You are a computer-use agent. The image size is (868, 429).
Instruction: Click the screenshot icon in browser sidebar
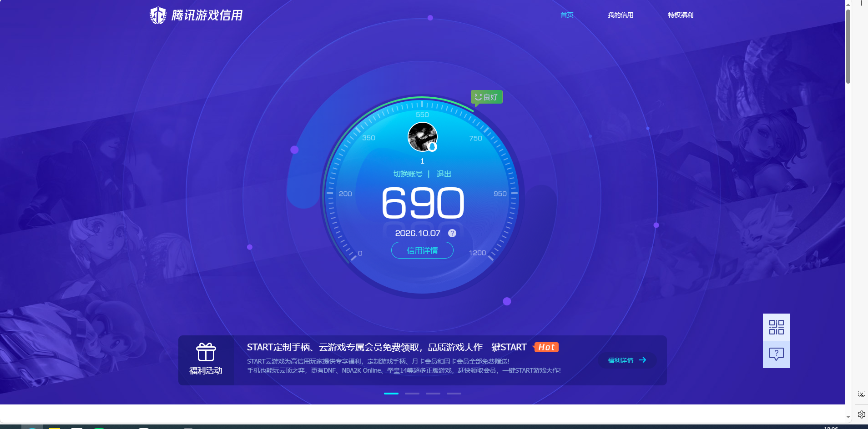[x=861, y=394]
